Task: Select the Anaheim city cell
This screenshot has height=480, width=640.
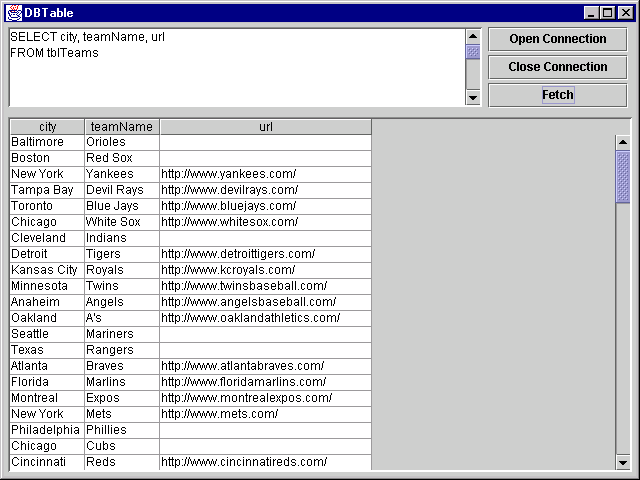Action: tap(47, 302)
